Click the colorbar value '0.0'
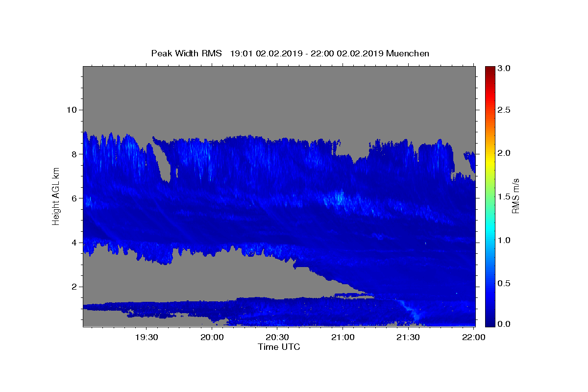 click(505, 324)
